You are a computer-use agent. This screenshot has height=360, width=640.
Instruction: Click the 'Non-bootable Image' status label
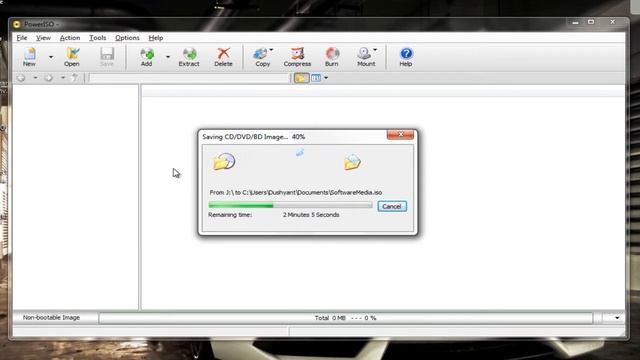pyautogui.click(x=51, y=318)
